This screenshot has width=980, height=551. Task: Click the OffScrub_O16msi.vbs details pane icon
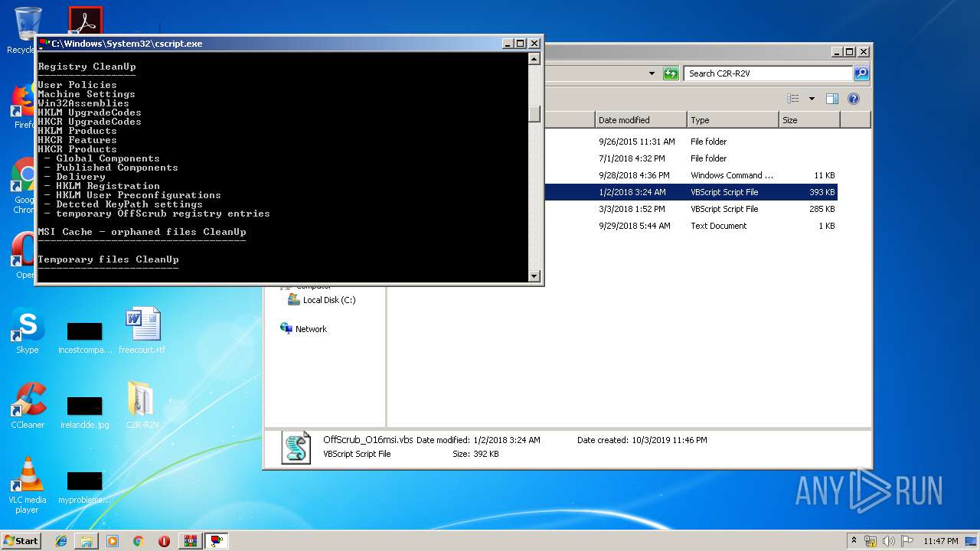point(296,448)
